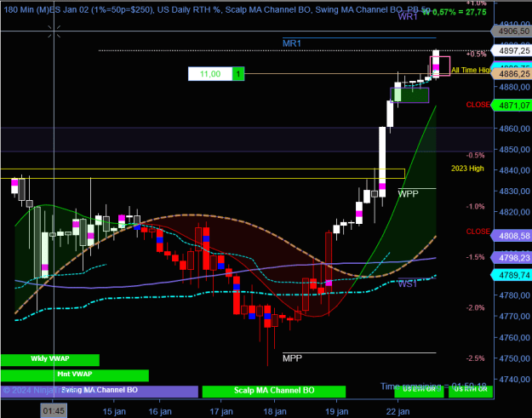Click the CLOSE label beside 4871,07
The height and width of the screenshot is (418, 532).
tap(478, 105)
